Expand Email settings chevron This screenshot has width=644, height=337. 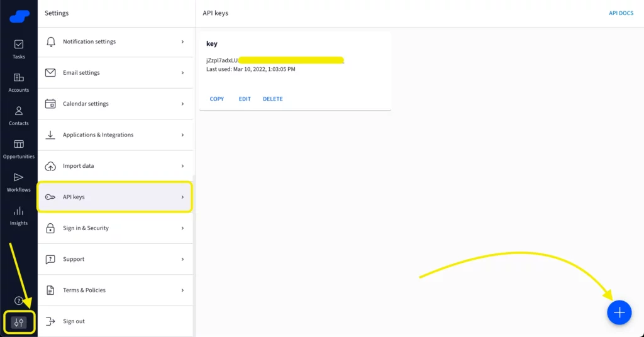click(x=182, y=73)
